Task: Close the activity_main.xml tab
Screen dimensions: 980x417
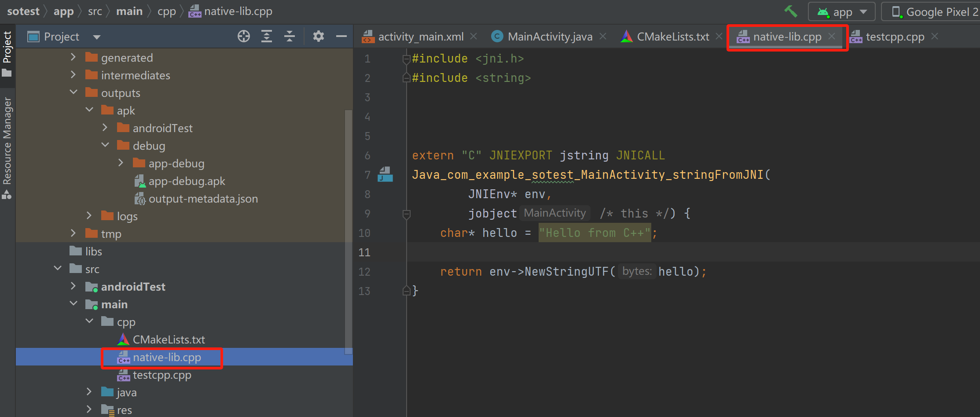Action: pos(473,36)
